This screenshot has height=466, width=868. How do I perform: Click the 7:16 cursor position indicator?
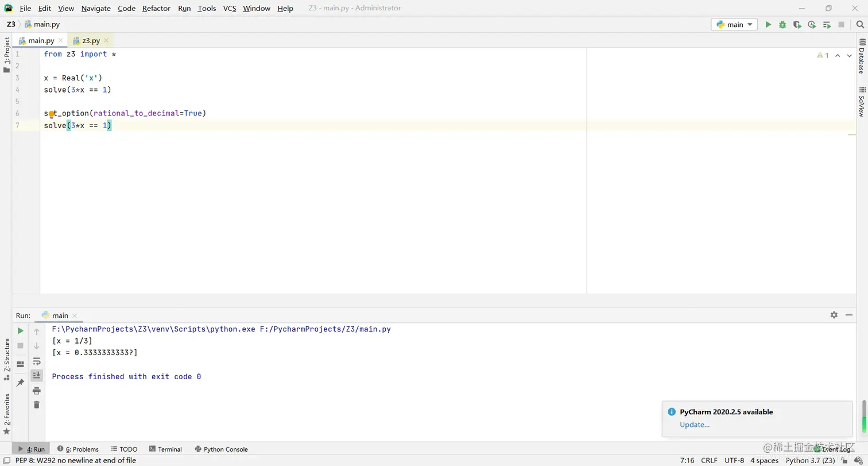(688, 460)
